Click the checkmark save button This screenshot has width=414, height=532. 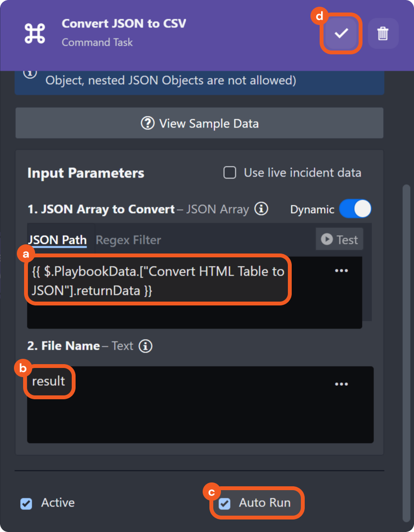(x=341, y=33)
